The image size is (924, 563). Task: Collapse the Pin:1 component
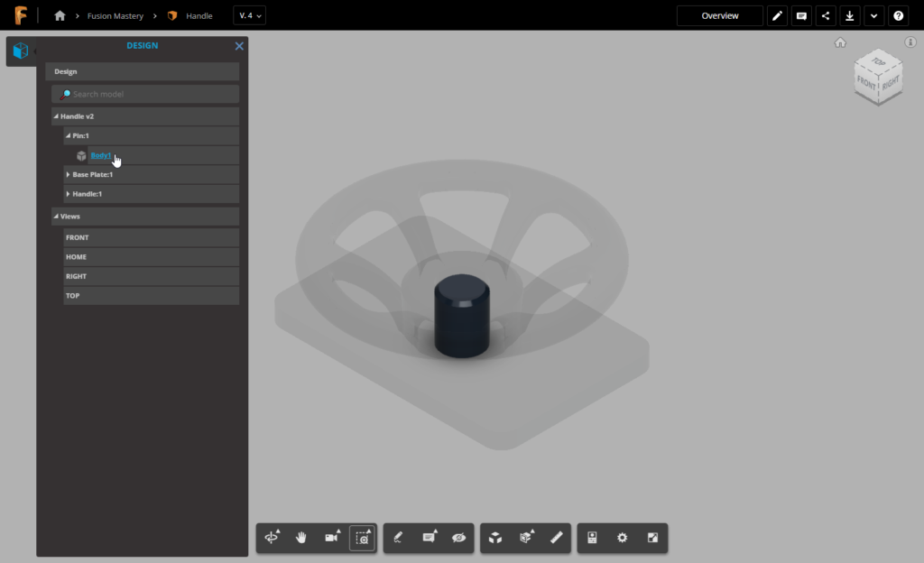(x=68, y=135)
